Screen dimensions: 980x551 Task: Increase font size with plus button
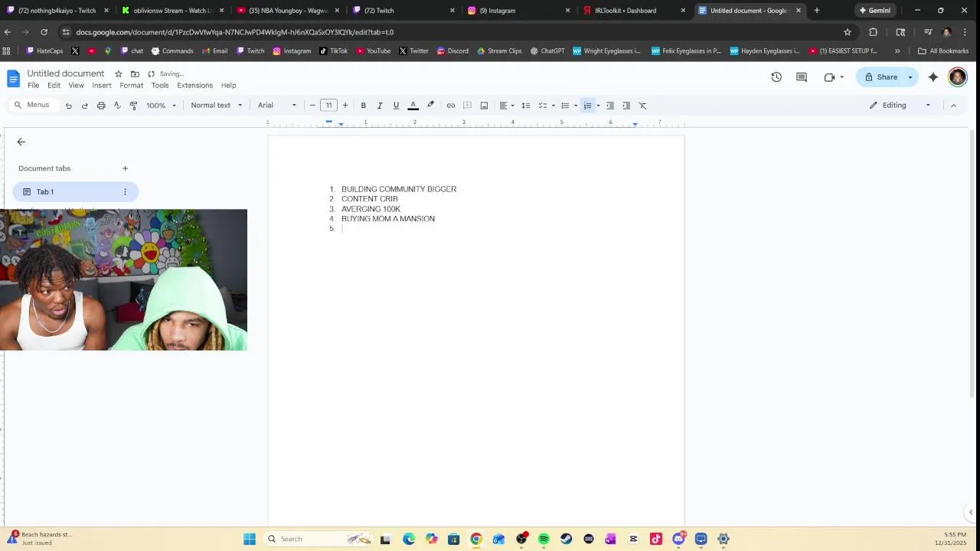coord(345,106)
